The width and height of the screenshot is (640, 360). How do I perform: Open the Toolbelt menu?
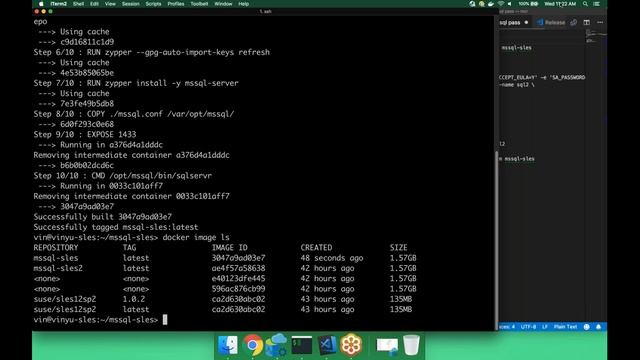[199, 4]
